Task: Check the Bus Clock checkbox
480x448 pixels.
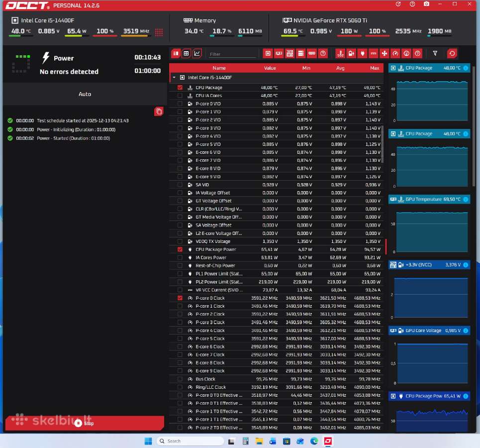Action: (180, 379)
